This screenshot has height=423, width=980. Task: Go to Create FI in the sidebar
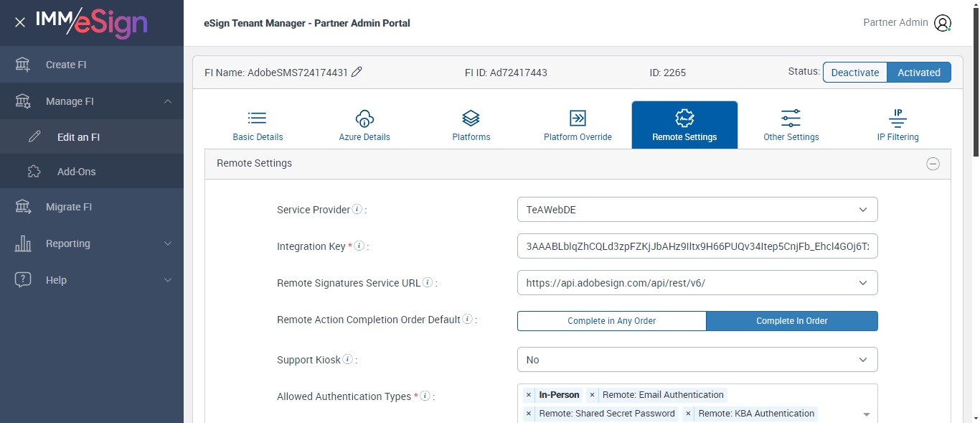click(66, 65)
